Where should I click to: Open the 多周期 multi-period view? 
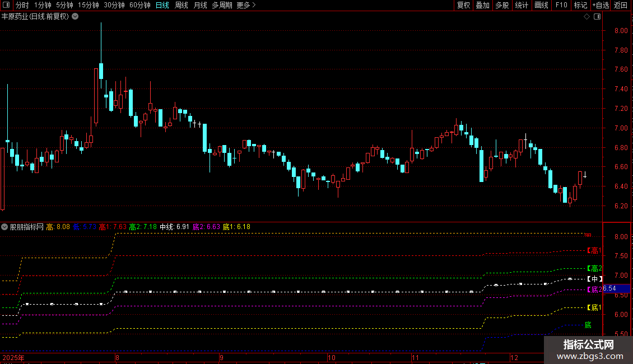[222, 5]
